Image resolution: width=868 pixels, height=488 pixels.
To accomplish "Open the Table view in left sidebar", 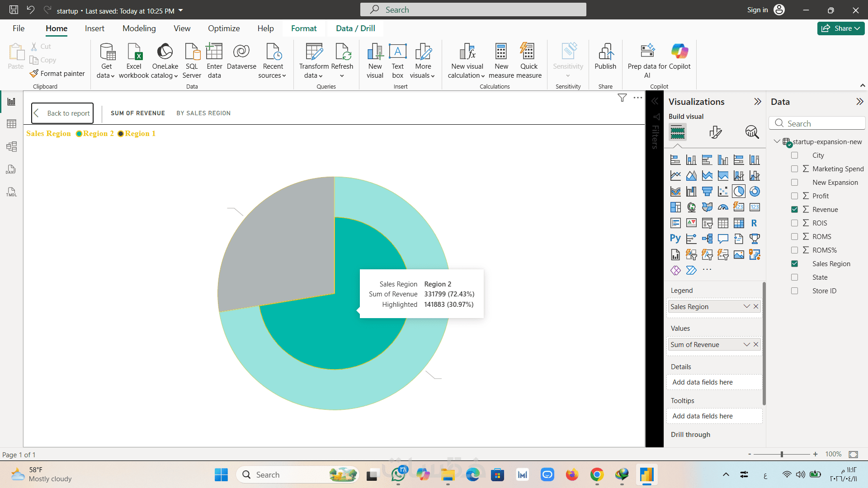I will pyautogui.click(x=11, y=124).
